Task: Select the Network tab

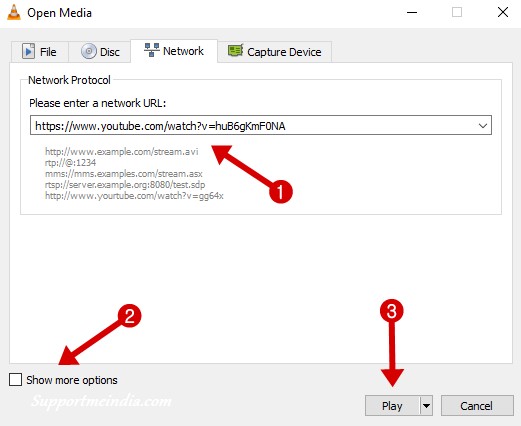Action: pyautogui.click(x=174, y=51)
